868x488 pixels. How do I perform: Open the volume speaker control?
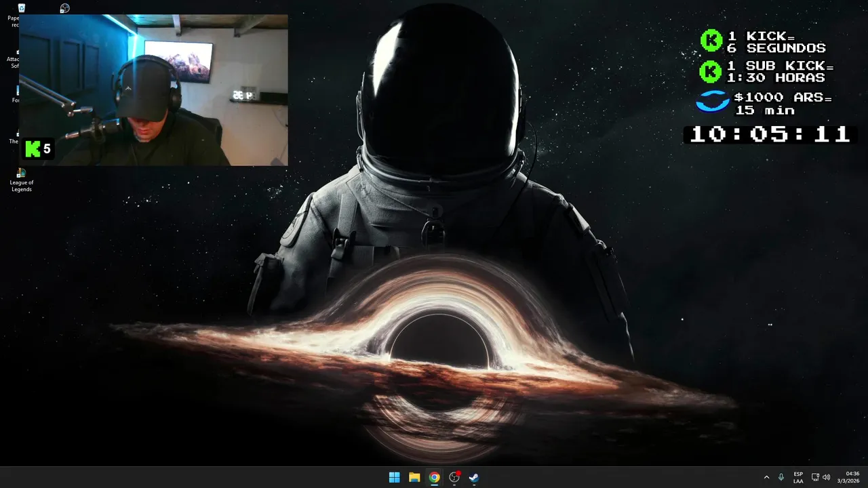point(826,477)
